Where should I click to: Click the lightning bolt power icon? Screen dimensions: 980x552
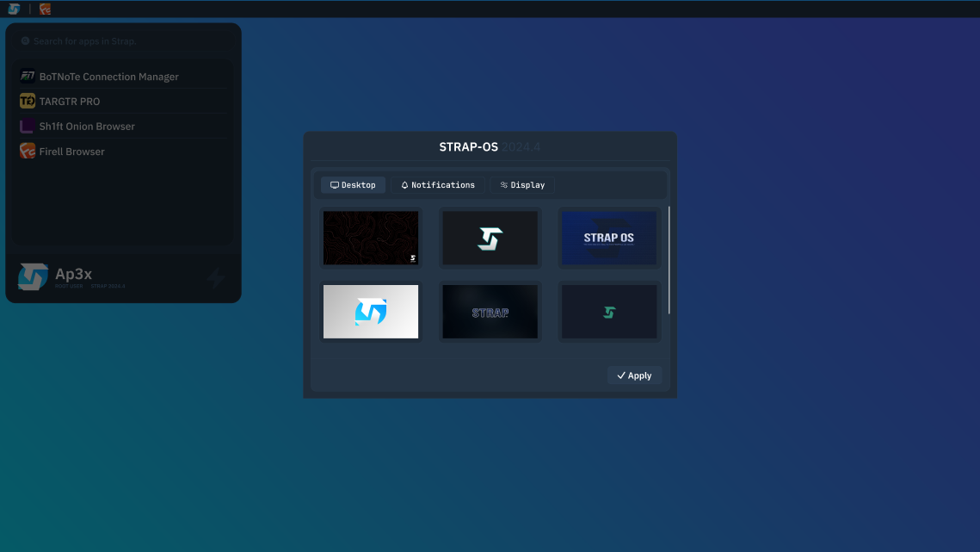click(216, 276)
